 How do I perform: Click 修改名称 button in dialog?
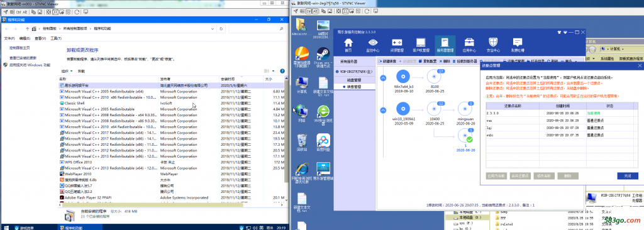click(544, 176)
